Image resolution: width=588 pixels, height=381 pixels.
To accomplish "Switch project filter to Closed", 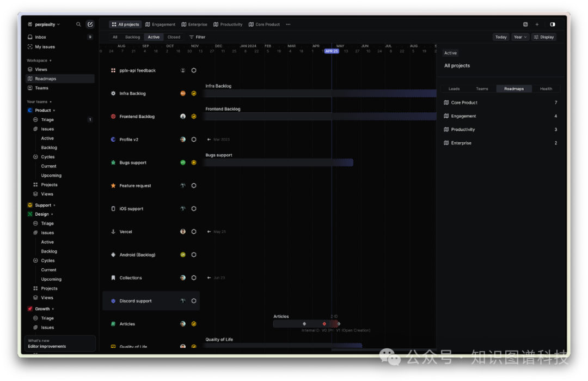I will click(x=174, y=37).
